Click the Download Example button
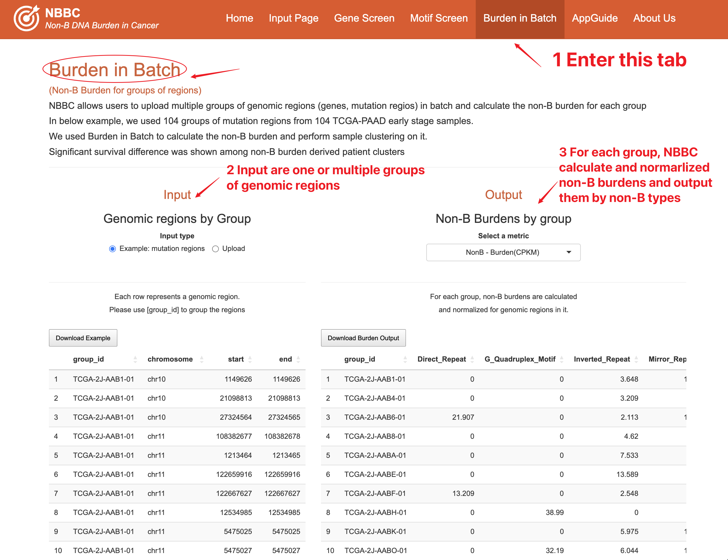728x560 pixels. (x=83, y=338)
